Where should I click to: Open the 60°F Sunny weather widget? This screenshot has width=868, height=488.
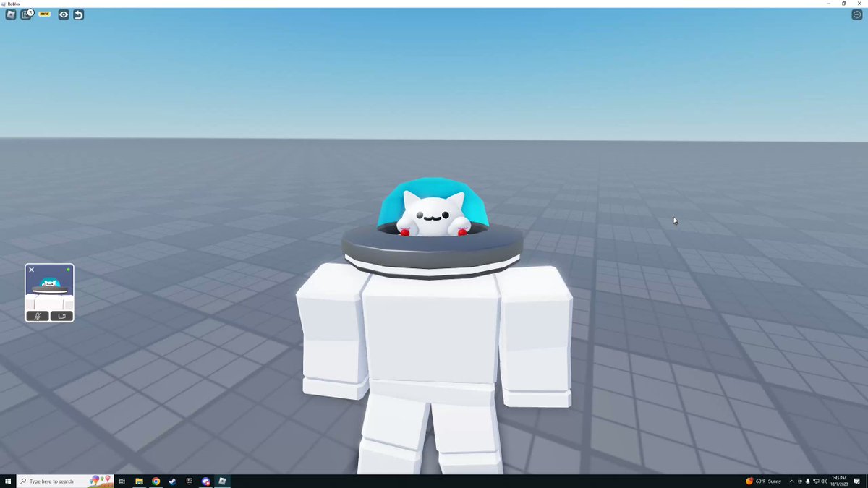coord(764,481)
